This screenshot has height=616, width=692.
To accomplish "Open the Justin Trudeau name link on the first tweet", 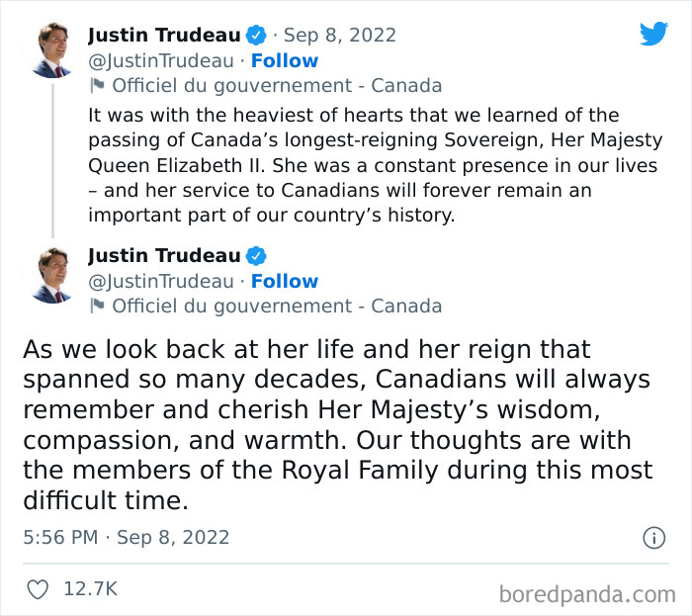I will (164, 36).
